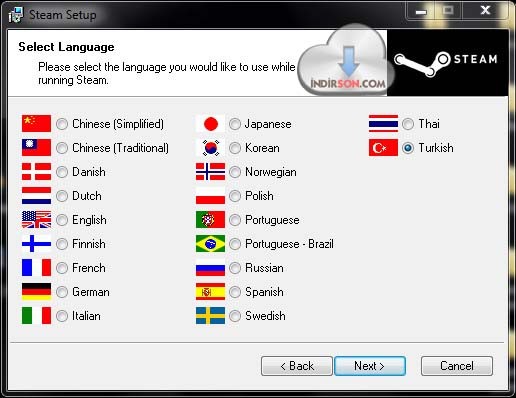Choose the Russian radio button

[235, 268]
